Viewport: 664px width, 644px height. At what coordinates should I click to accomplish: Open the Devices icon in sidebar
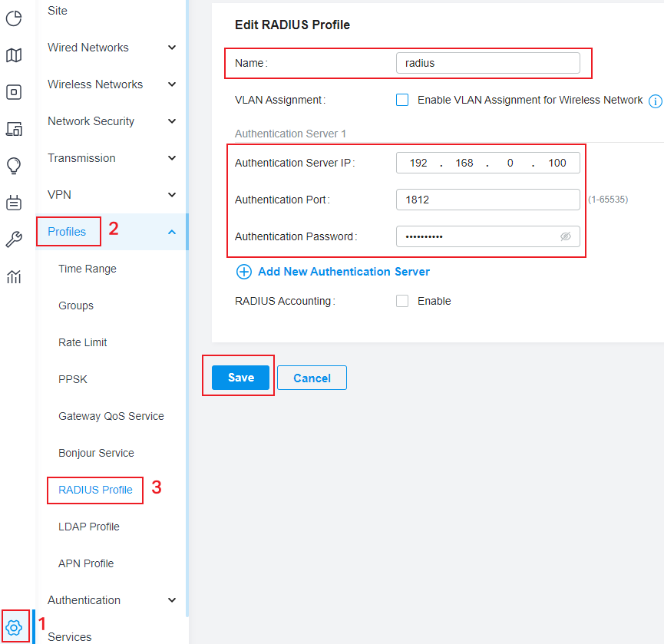point(14,92)
